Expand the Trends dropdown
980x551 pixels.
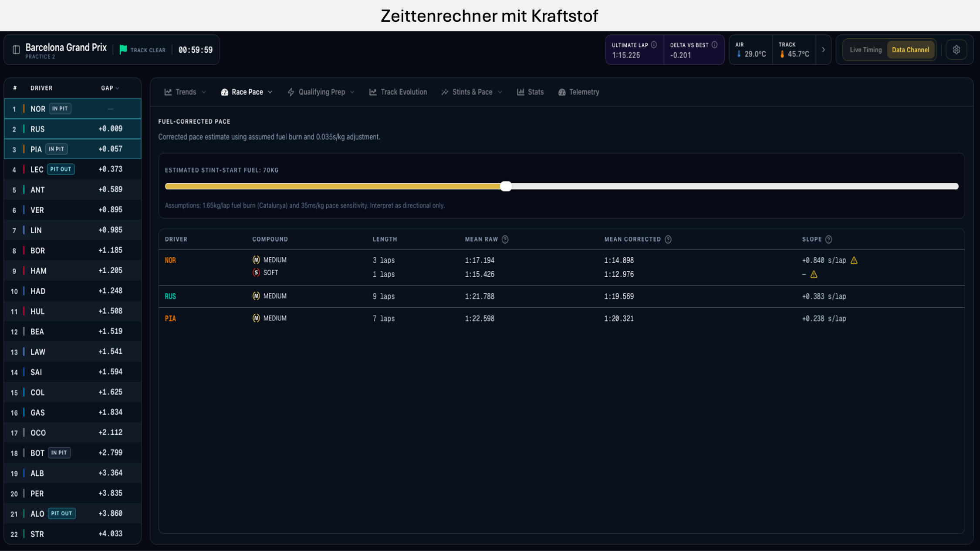[185, 92]
